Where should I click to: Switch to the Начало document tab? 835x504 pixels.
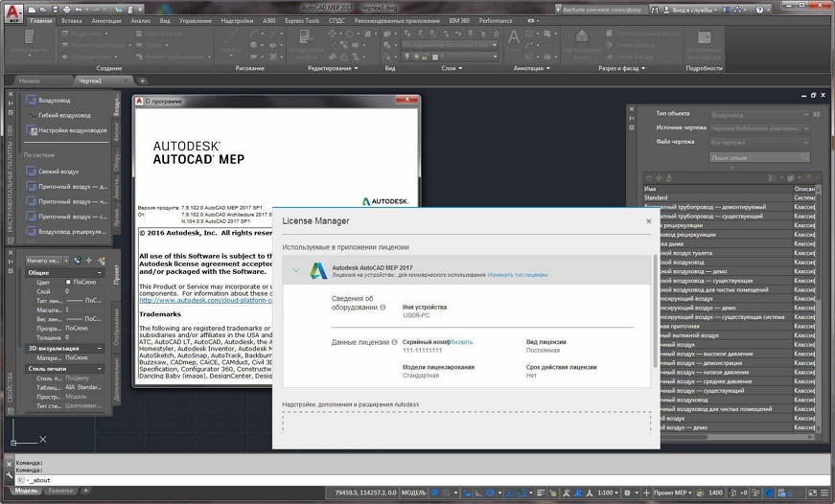30,80
